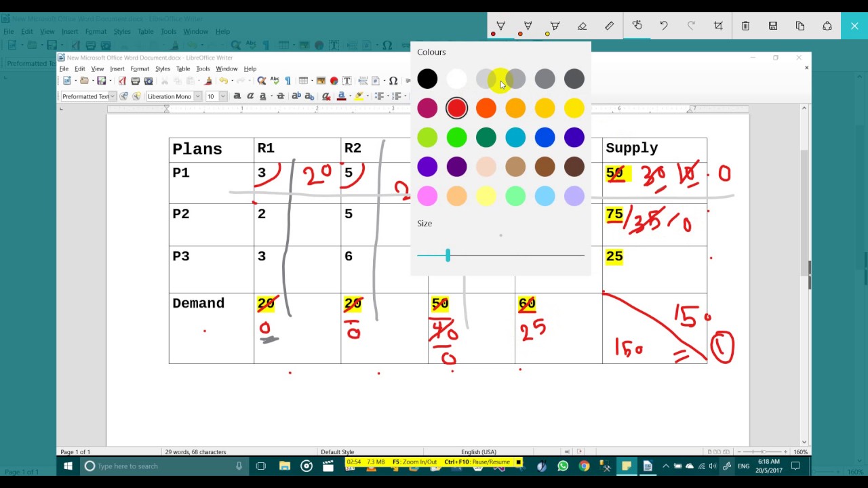Choose the teal colour swatch
Image resolution: width=868 pixels, height=488 pixels.
click(x=515, y=138)
